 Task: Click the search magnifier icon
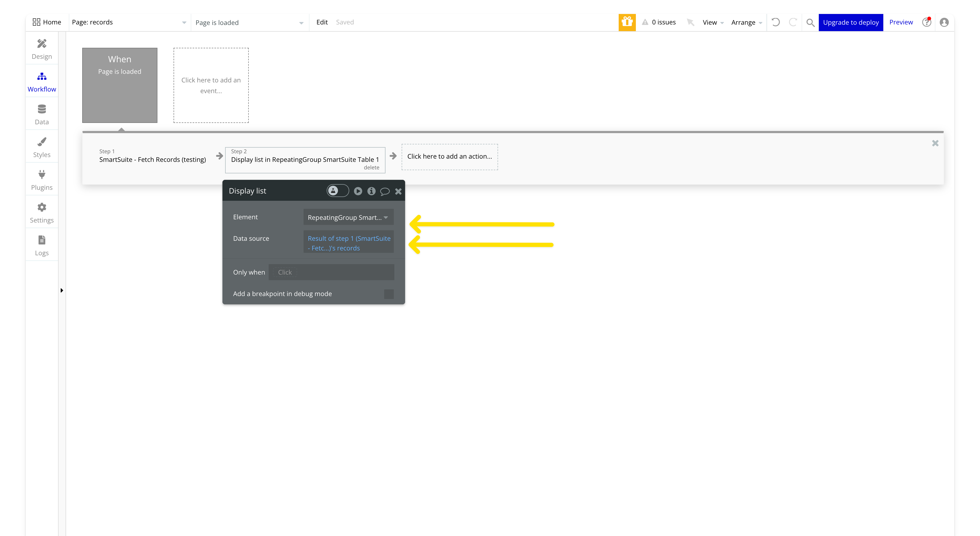pyautogui.click(x=810, y=23)
